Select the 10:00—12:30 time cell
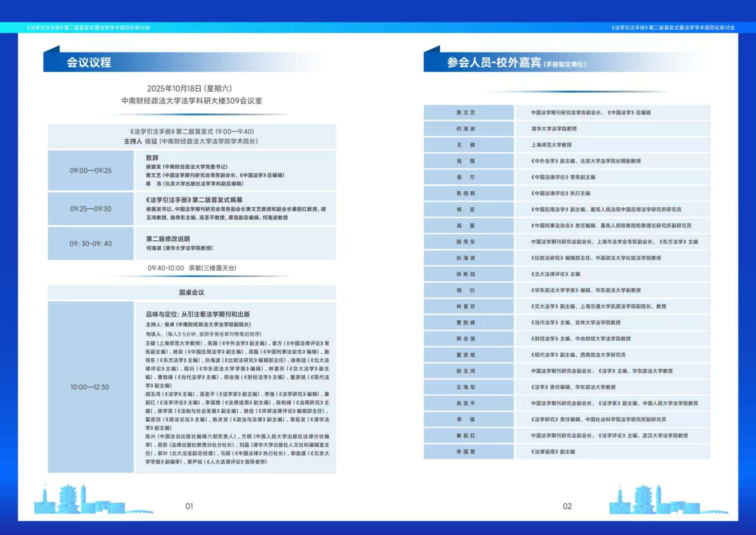 90,387
